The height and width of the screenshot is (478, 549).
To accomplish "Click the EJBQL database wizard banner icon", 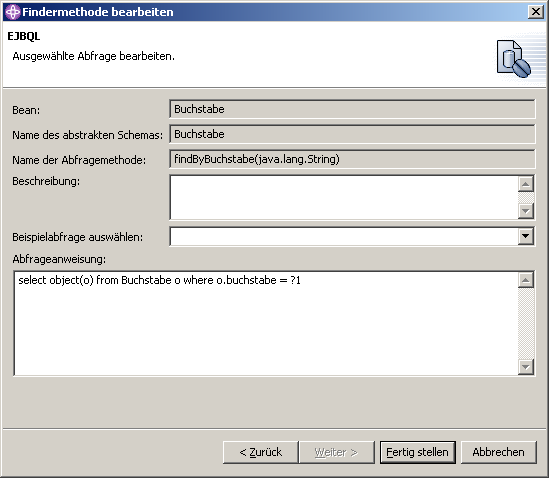I will click(514, 59).
